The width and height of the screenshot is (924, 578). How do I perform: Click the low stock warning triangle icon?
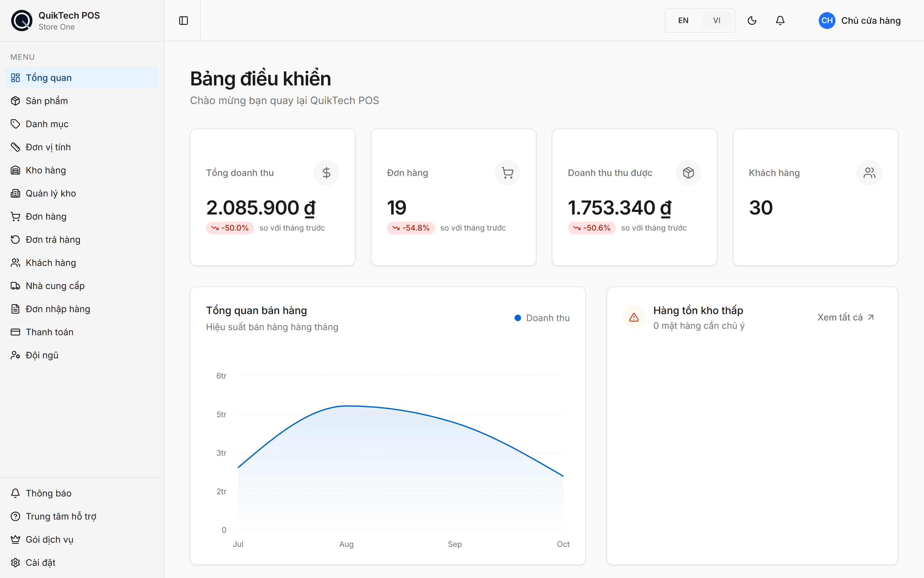[634, 317]
